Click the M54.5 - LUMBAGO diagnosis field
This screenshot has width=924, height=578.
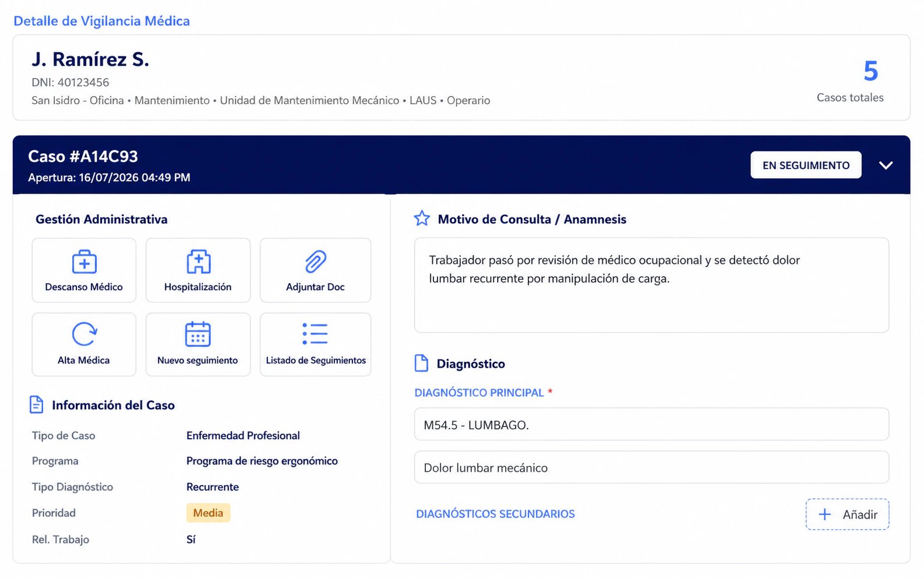pos(651,424)
